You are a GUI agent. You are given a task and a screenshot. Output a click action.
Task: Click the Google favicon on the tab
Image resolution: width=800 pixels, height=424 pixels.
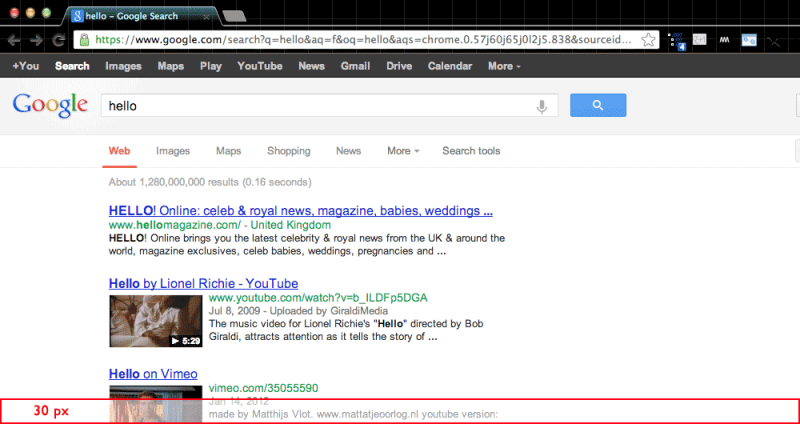77,16
